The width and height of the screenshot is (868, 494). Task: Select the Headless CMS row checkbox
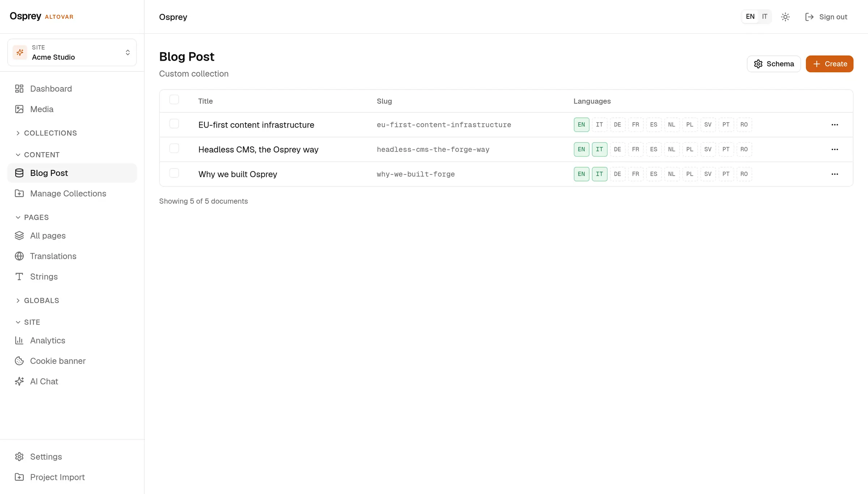(x=174, y=148)
